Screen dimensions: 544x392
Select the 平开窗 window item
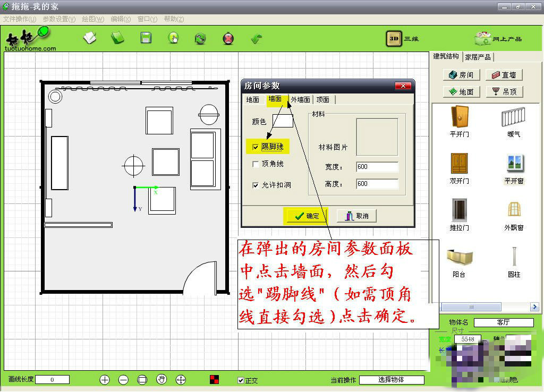[x=514, y=169]
